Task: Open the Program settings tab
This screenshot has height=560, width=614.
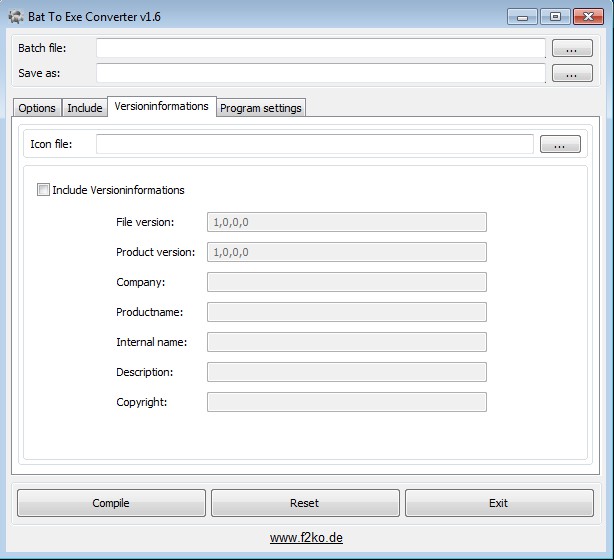Action: [261, 108]
